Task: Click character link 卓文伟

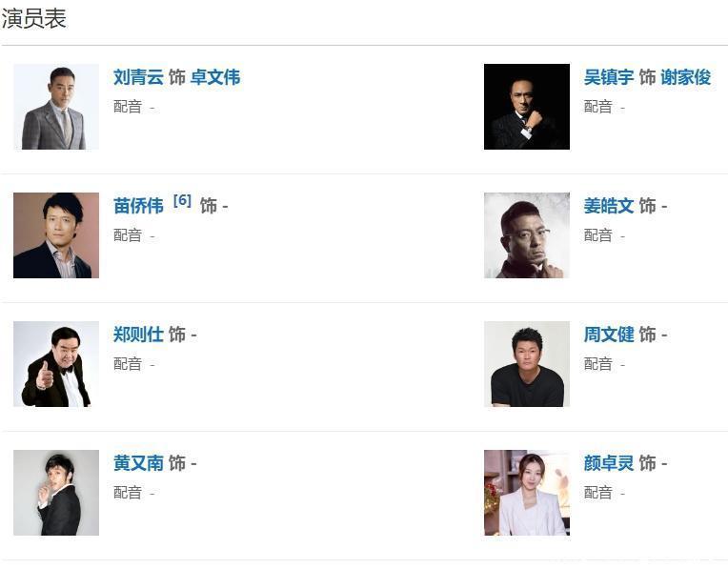Action: 215,77
